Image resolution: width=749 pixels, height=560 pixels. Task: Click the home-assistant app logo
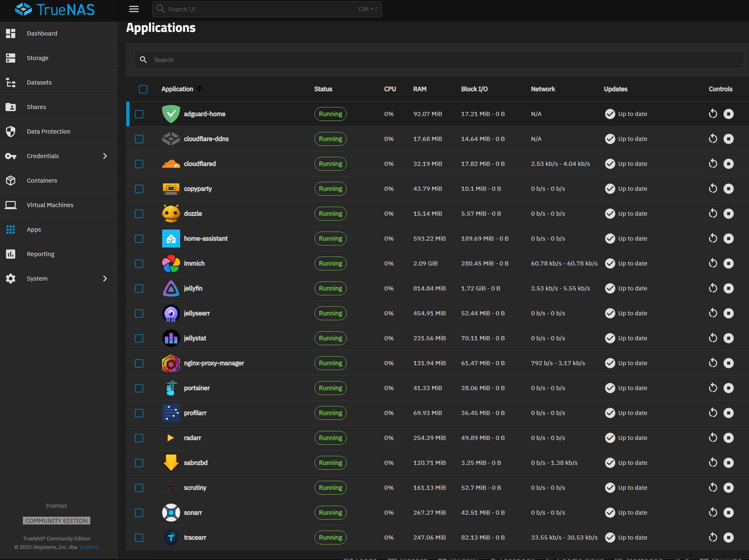pyautogui.click(x=171, y=239)
